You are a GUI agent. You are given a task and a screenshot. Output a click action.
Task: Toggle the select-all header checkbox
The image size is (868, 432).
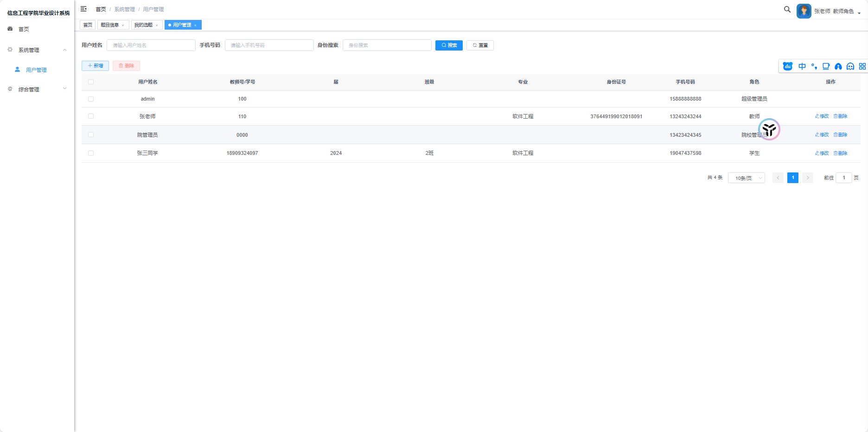tap(91, 82)
